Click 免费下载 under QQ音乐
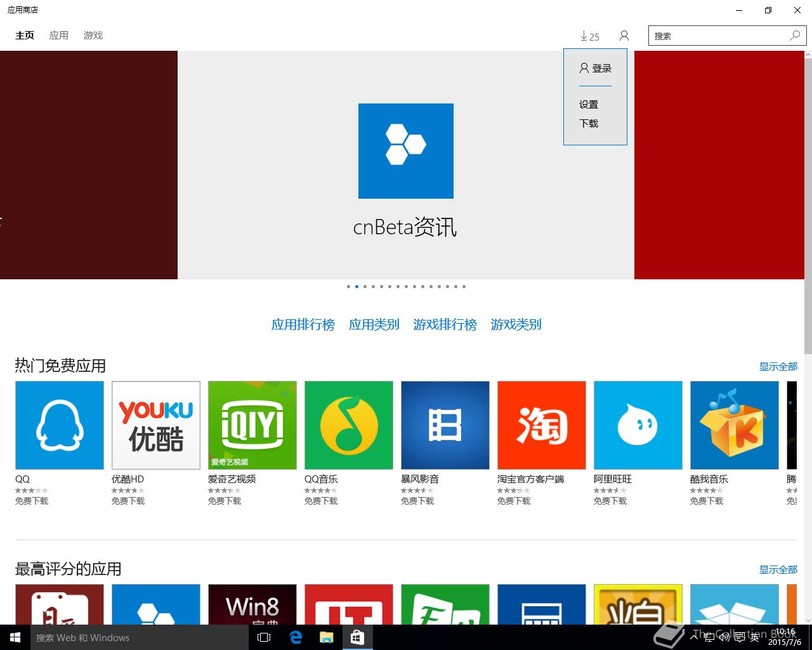 pyautogui.click(x=321, y=501)
